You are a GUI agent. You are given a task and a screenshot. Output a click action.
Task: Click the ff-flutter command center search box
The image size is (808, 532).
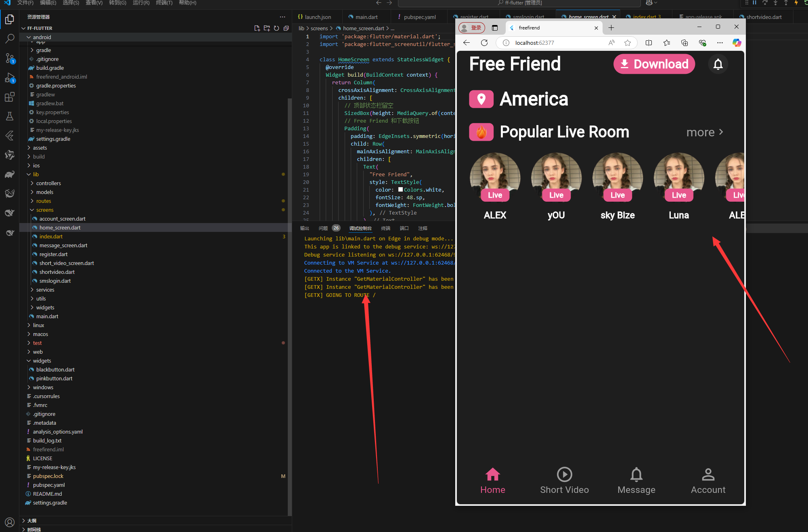[519, 3]
